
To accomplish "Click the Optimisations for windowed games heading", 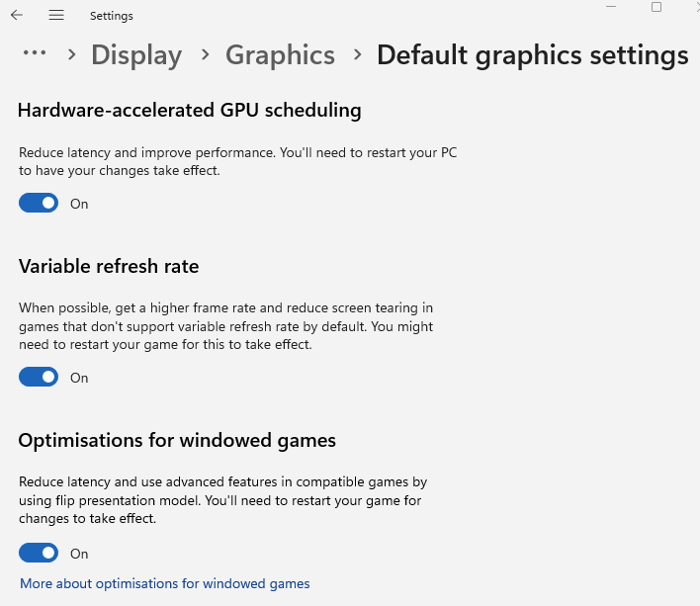I will [x=177, y=441].
